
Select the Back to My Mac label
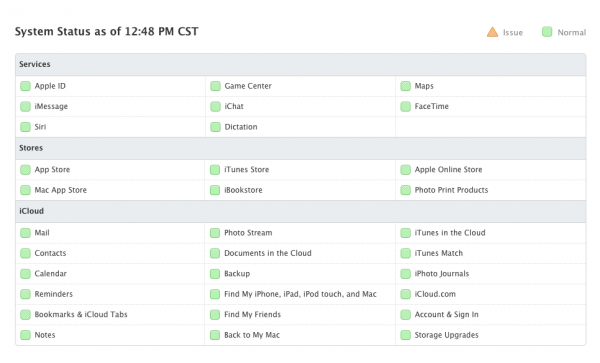(252, 335)
